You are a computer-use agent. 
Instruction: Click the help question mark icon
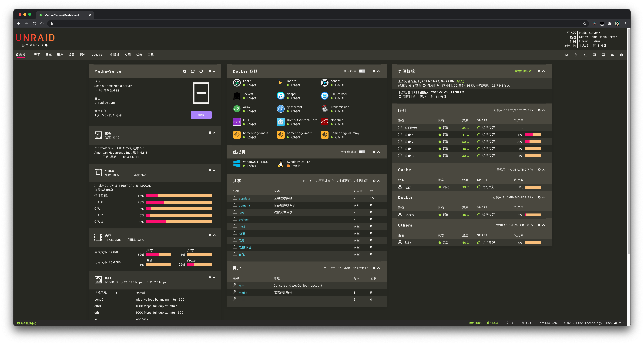(x=621, y=55)
